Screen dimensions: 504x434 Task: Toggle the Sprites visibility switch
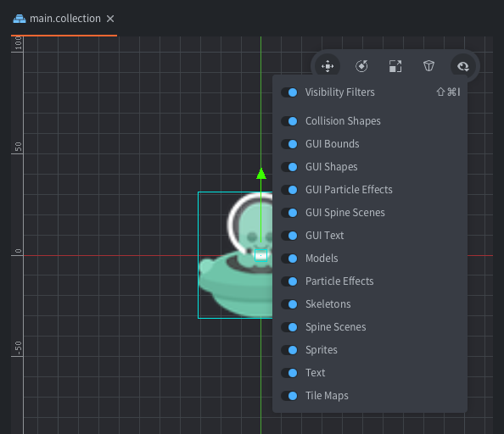pyautogui.click(x=289, y=350)
